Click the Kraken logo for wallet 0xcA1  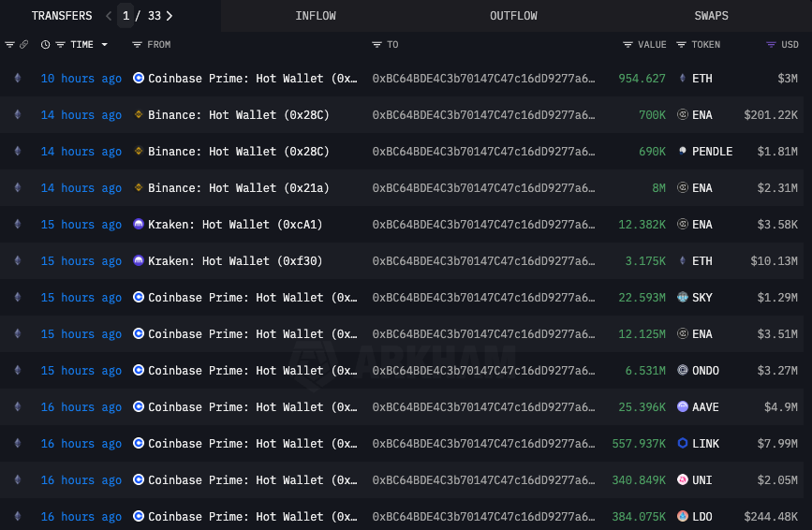[x=139, y=225]
